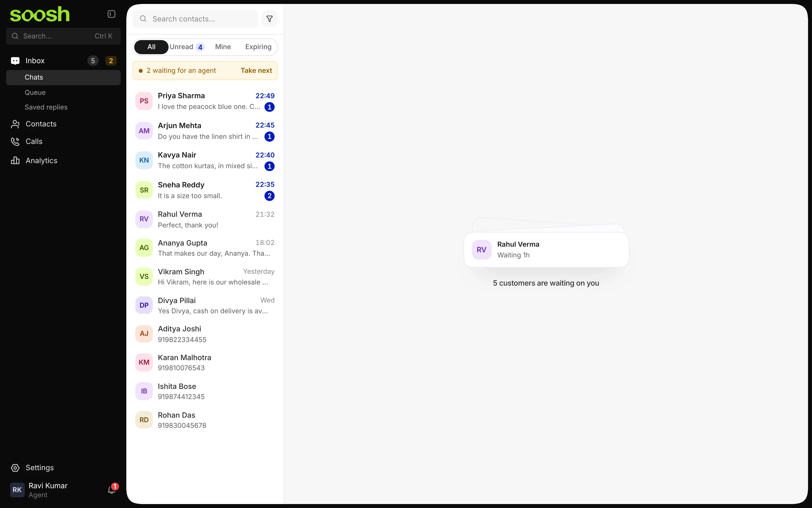
Task: Select contact Rohan Das
Action: 205,420
